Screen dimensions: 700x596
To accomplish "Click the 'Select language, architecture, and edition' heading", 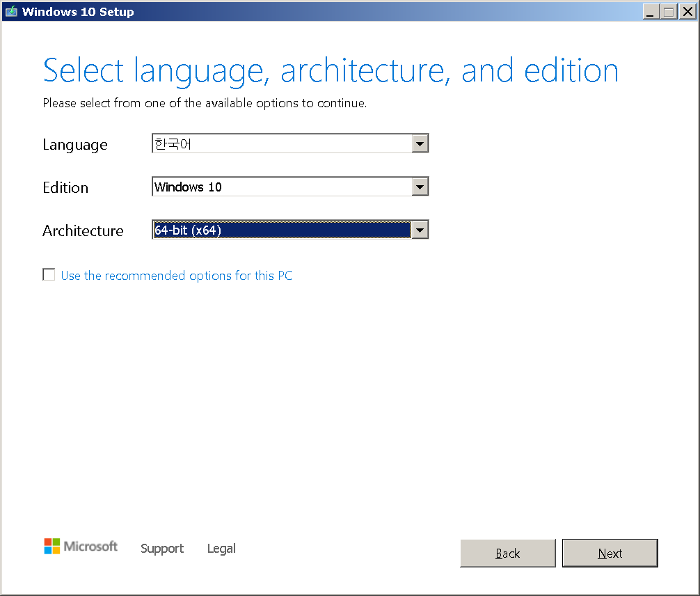I will click(331, 70).
